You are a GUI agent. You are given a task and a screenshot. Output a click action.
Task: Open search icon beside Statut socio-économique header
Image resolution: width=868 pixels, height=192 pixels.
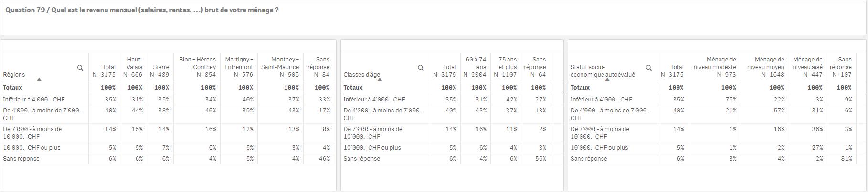coord(648,68)
